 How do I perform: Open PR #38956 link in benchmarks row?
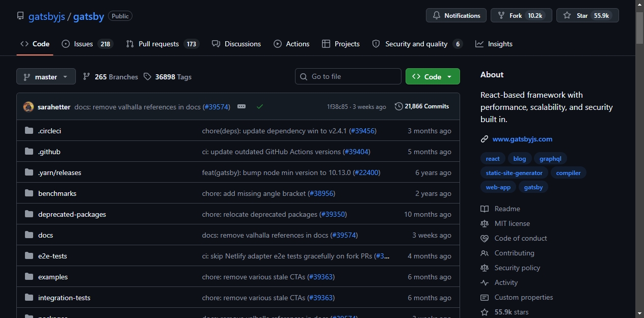pyautogui.click(x=321, y=193)
